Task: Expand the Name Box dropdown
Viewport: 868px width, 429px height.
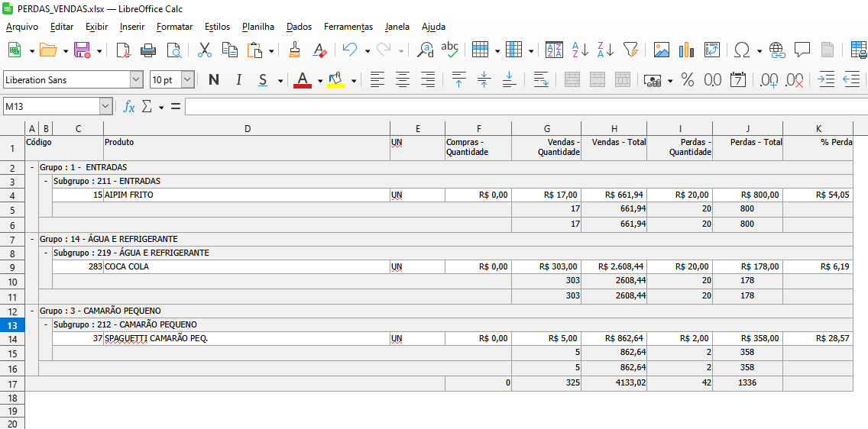Action: 105,107
